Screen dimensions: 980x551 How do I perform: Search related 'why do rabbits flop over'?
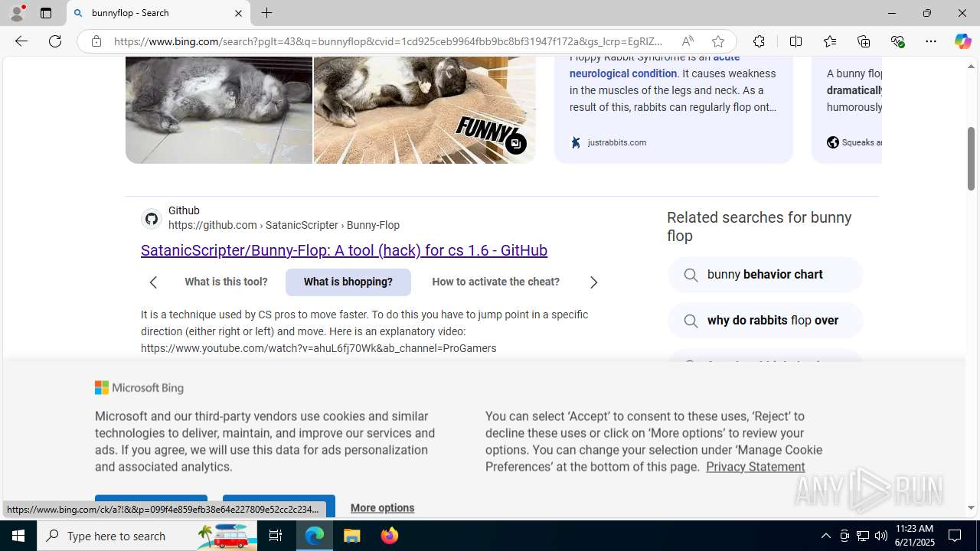(x=765, y=321)
